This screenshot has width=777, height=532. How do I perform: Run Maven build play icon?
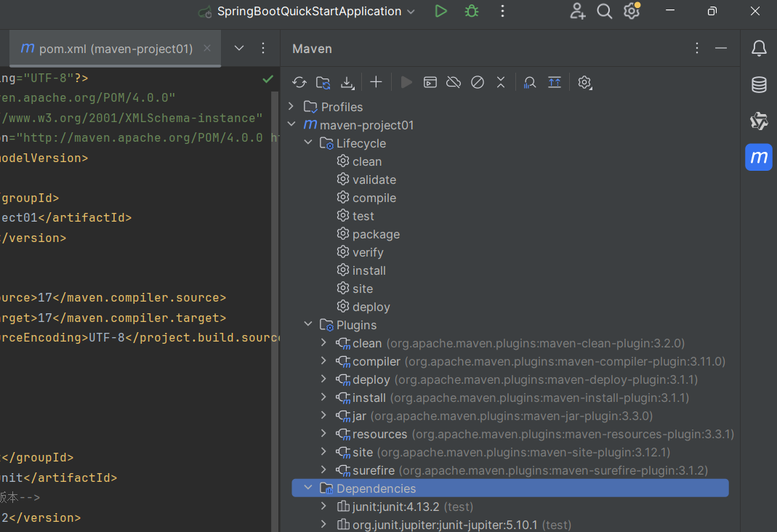tap(406, 82)
